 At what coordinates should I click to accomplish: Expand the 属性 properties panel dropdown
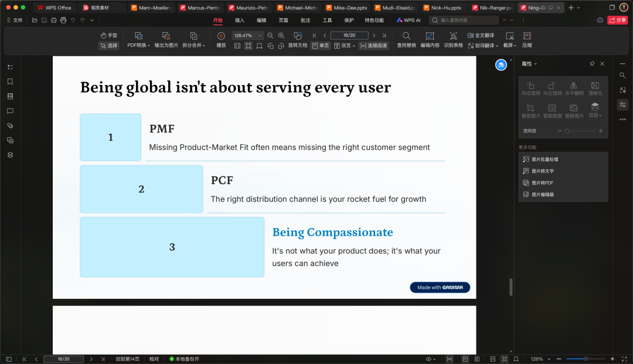[x=529, y=64]
